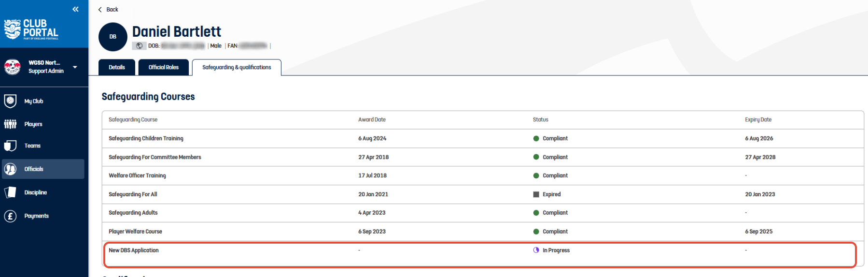Screen dimensions: 868x277
Task: Click the Daniel Bartlett name heading
Action: (177, 32)
